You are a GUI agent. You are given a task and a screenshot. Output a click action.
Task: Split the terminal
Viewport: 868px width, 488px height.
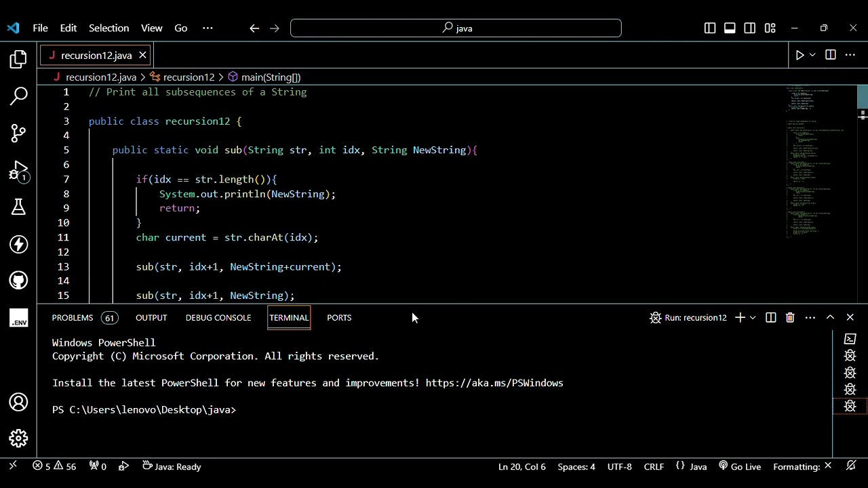[x=771, y=317]
